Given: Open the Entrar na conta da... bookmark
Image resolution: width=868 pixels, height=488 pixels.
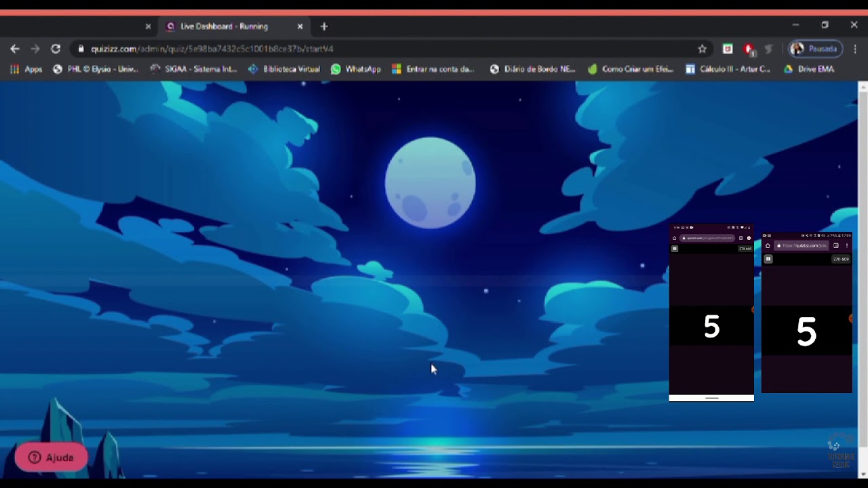Looking at the screenshot, I should tap(433, 69).
